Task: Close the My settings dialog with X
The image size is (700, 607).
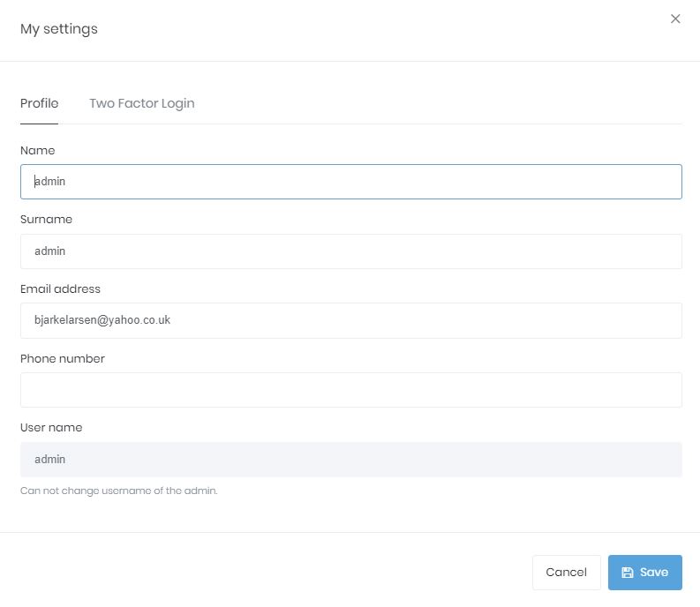Action: [675, 19]
